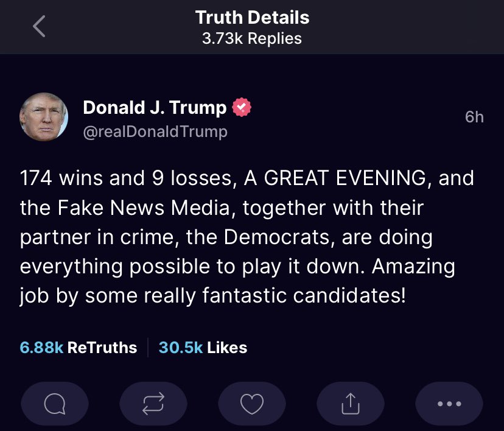
Task: Tap the 3.73k Replies subtitle
Action: pyautogui.click(x=251, y=38)
